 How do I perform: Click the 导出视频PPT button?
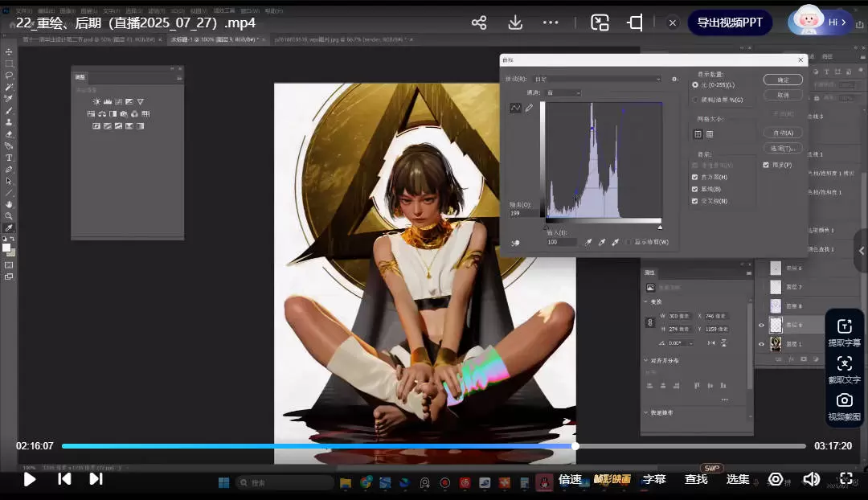click(729, 23)
